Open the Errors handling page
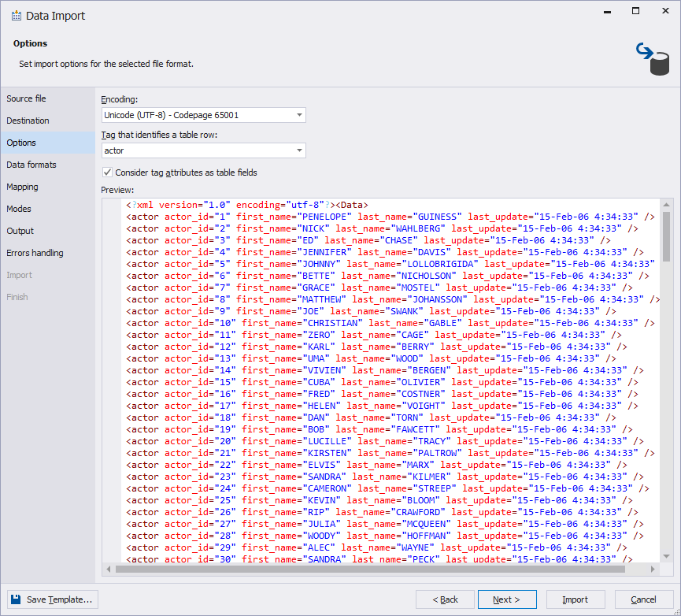This screenshot has height=616, width=681. pyautogui.click(x=35, y=253)
